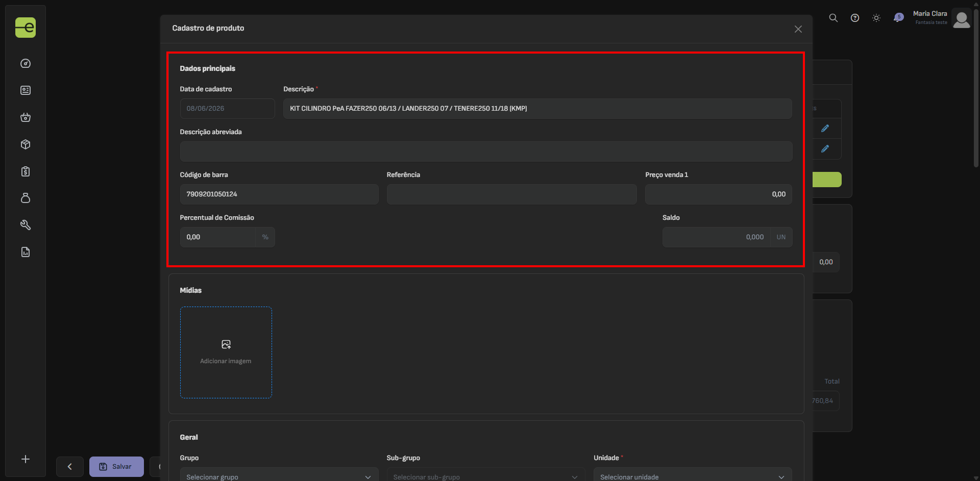980x481 pixels.
Task: Click the Preço venda 1 field
Action: pos(719,194)
